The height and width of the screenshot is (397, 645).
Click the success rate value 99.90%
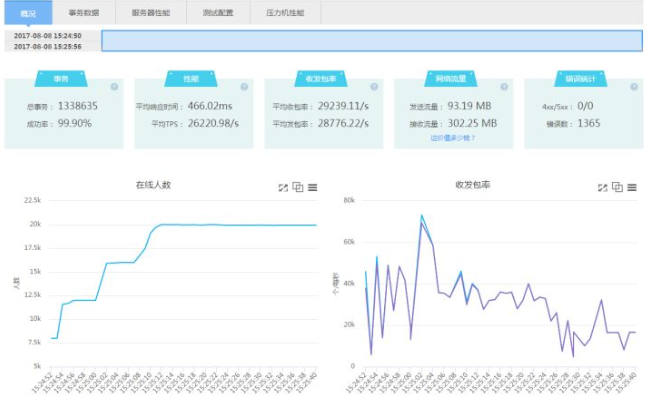click(x=74, y=123)
